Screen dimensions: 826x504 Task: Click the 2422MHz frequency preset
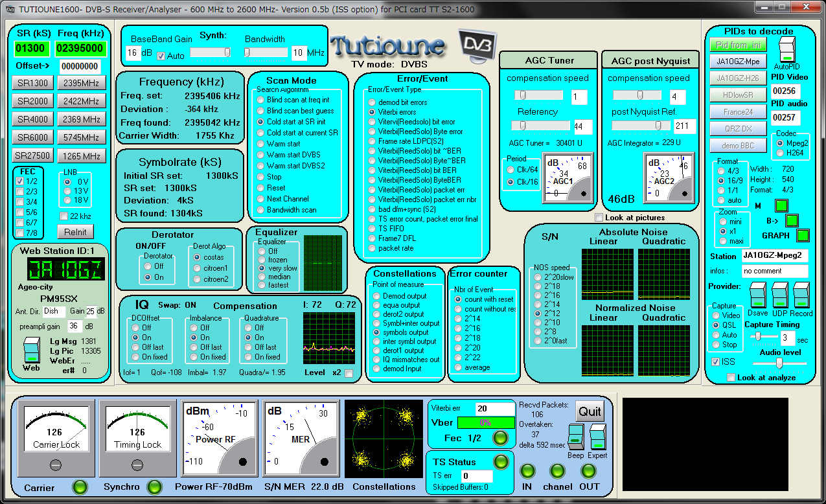(x=82, y=101)
